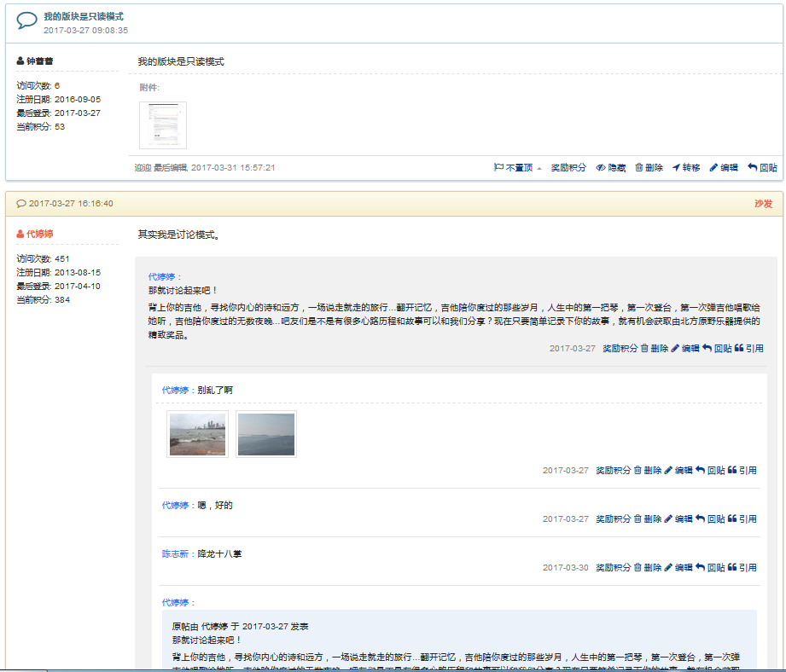Click speech bubble icon beside the thread title
This screenshot has height=672, width=786.
27,21
